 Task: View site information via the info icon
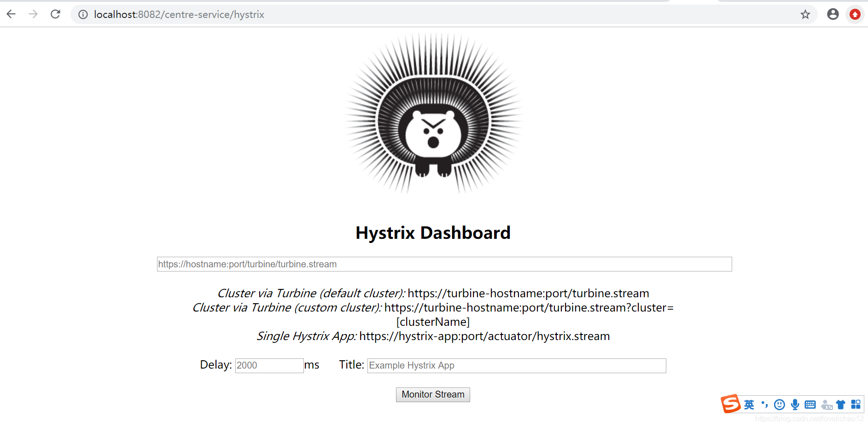click(x=82, y=14)
